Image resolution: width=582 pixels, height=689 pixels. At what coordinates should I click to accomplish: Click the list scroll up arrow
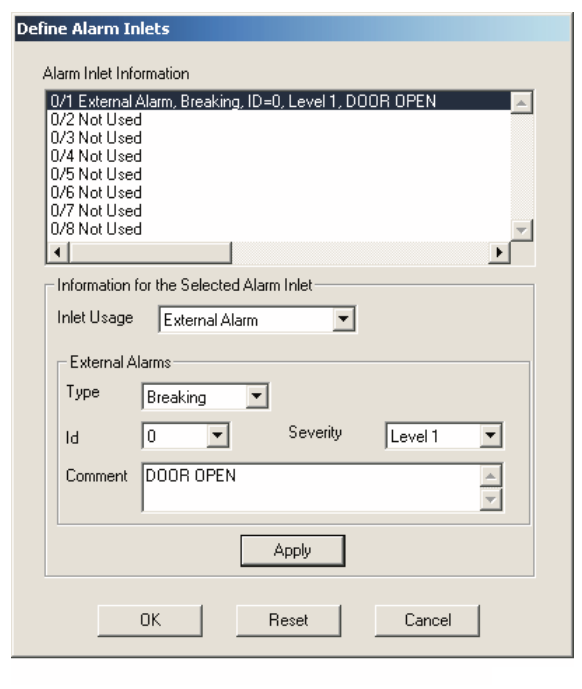pyautogui.click(x=522, y=103)
